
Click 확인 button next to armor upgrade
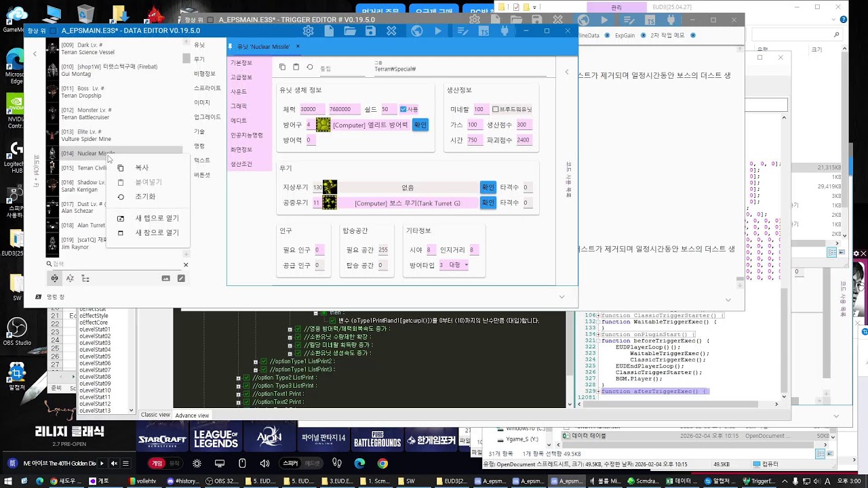point(420,125)
